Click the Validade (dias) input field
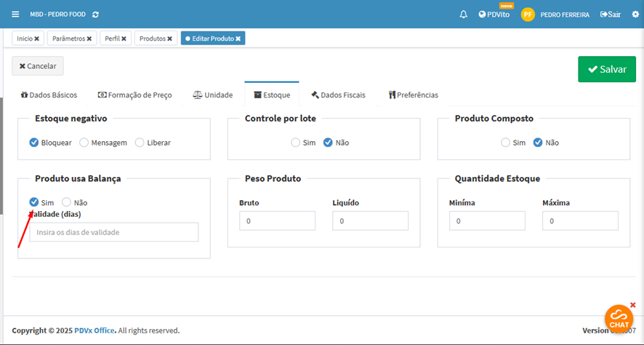 pos(113,232)
